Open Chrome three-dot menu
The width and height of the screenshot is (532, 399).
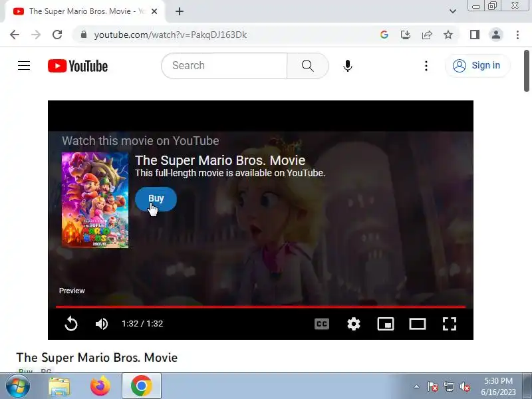(517, 35)
